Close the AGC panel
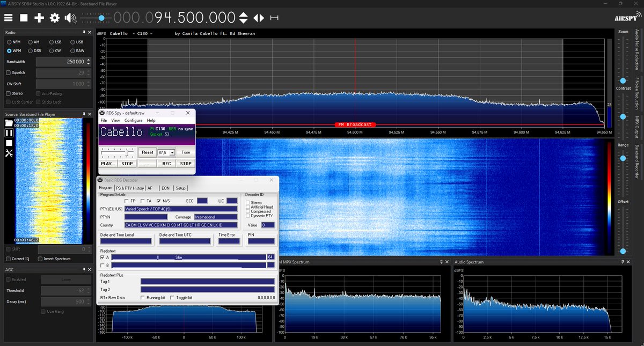The image size is (644, 346). click(90, 270)
